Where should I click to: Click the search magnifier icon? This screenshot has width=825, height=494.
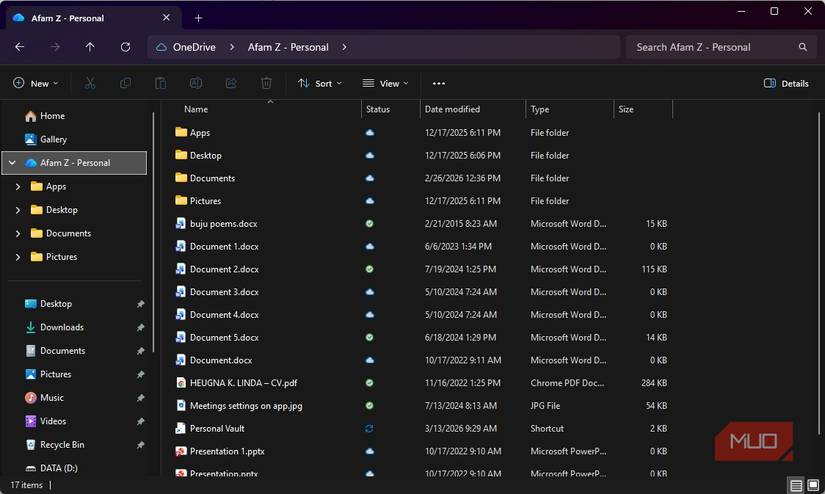[x=802, y=47]
